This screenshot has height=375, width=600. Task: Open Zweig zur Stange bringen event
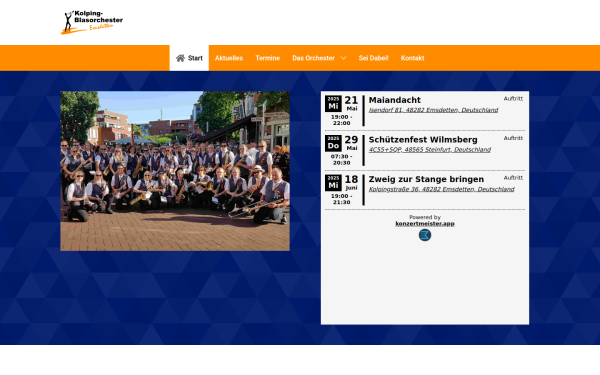(x=426, y=179)
